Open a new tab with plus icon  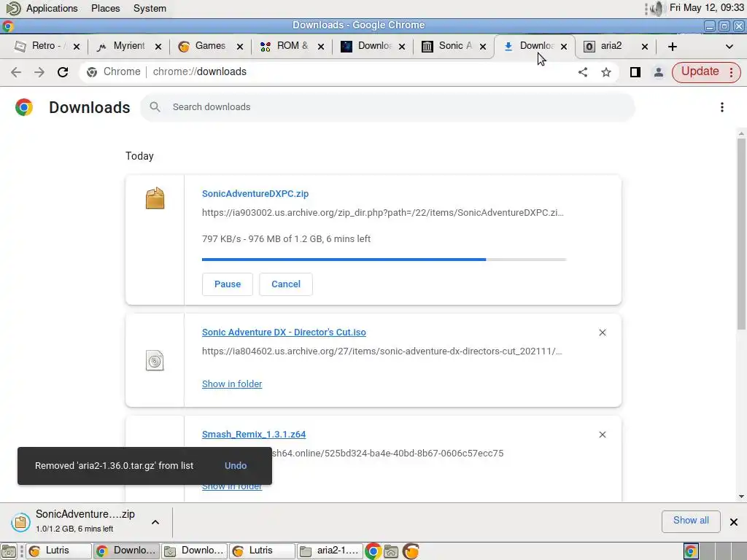click(x=672, y=46)
